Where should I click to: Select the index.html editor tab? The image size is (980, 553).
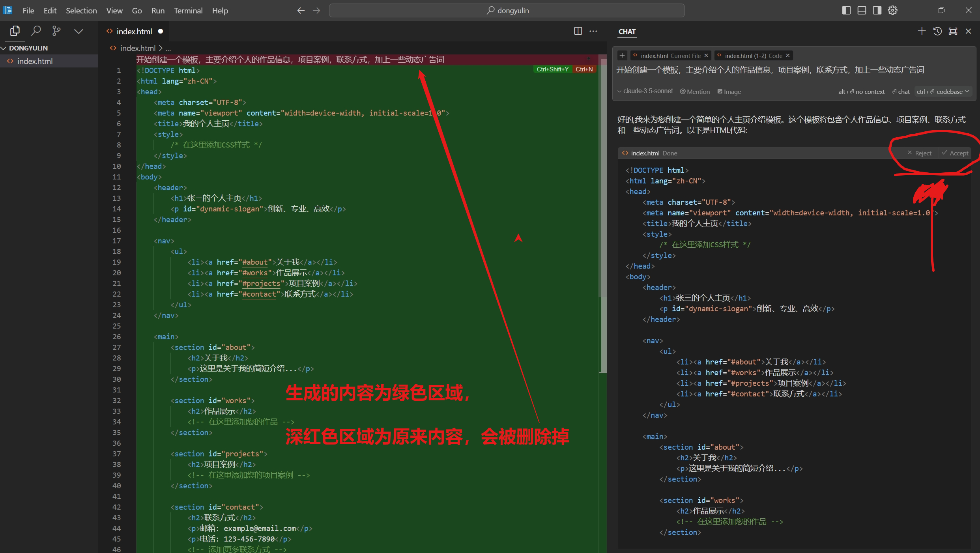coord(134,31)
